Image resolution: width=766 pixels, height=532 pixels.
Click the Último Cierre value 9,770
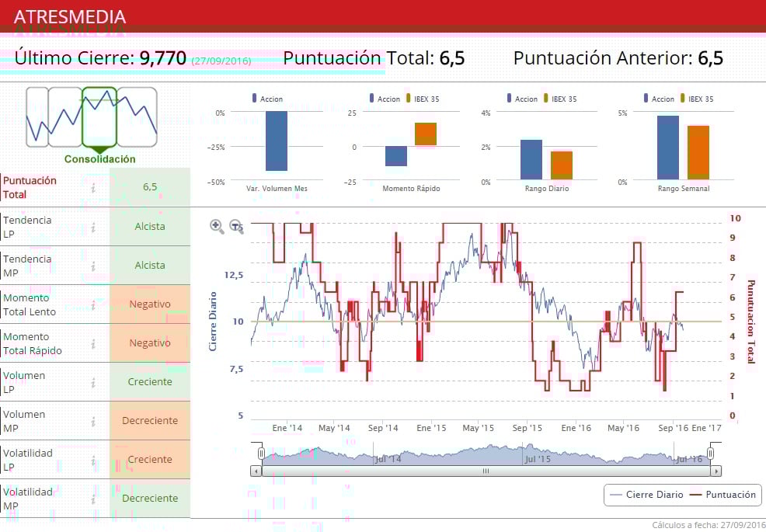point(162,58)
